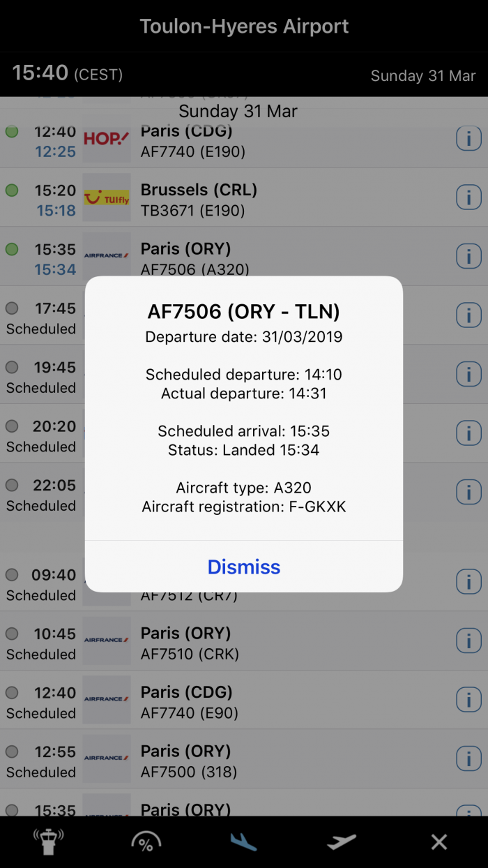Tap the HOP! airline logo
The width and height of the screenshot is (488, 868).
click(107, 139)
